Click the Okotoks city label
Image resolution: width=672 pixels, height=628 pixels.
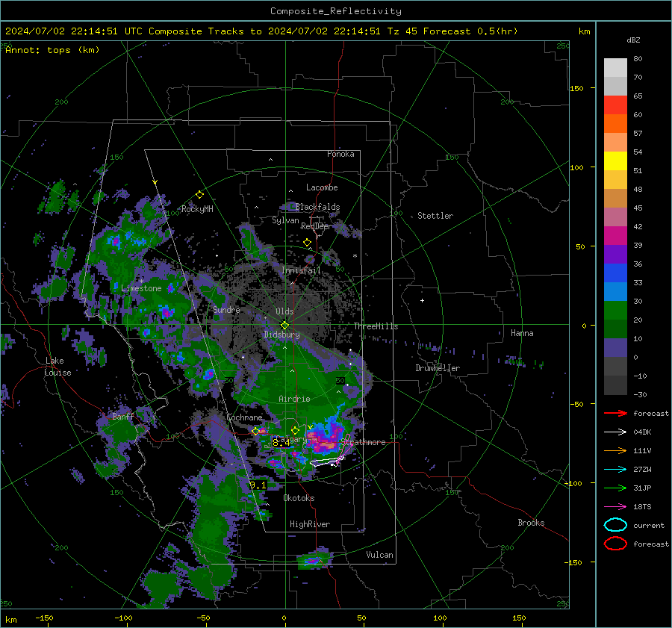tap(299, 498)
